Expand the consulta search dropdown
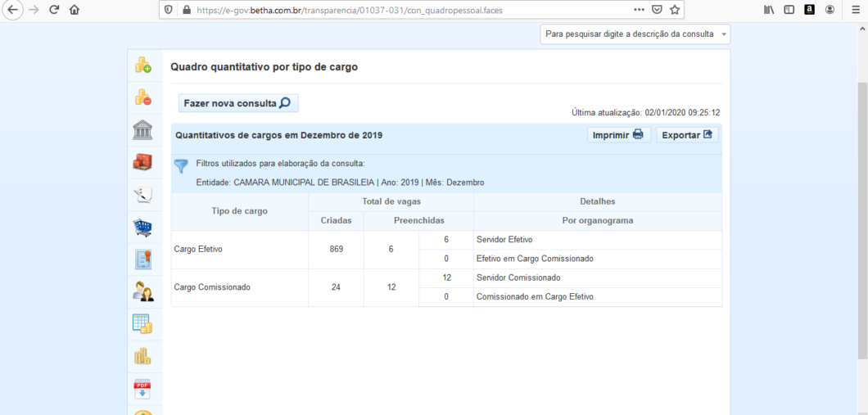This screenshot has height=415, width=868. click(x=635, y=34)
